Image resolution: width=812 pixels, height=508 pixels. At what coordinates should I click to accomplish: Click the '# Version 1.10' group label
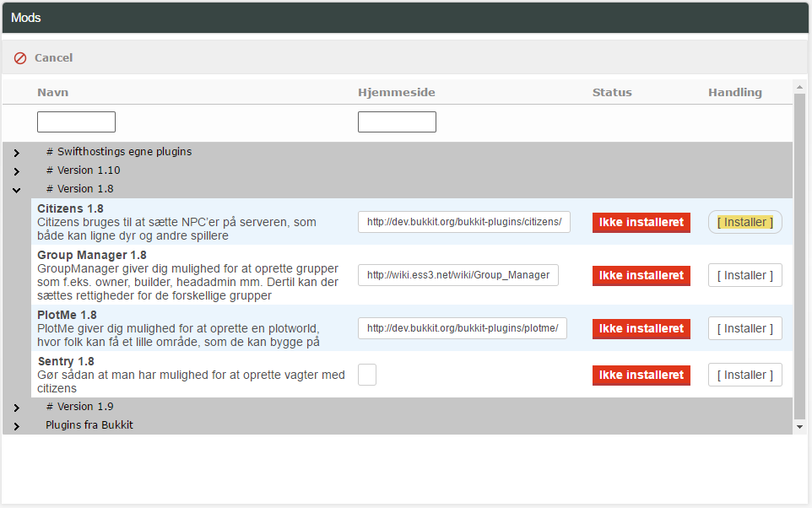pos(84,170)
